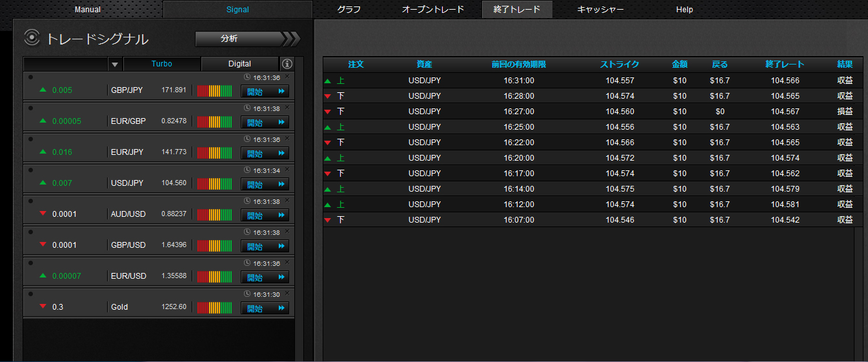Click the 分析 button
868x362 pixels.
[239, 39]
